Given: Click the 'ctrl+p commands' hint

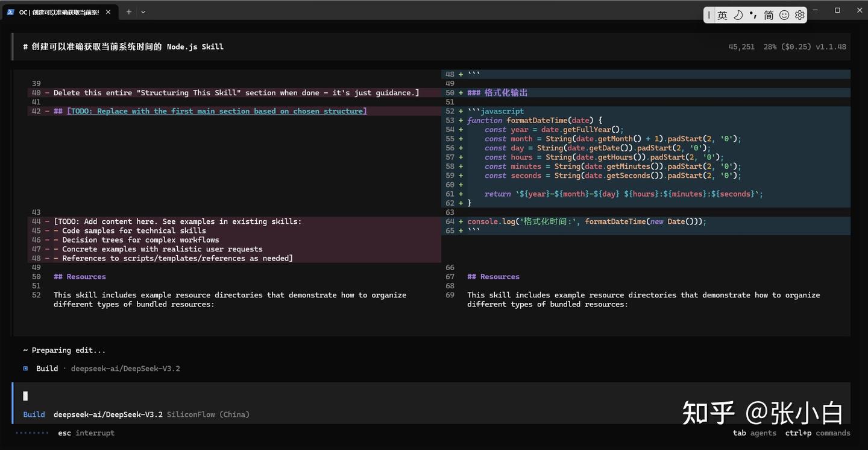Looking at the screenshot, I should (x=818, y=433).
